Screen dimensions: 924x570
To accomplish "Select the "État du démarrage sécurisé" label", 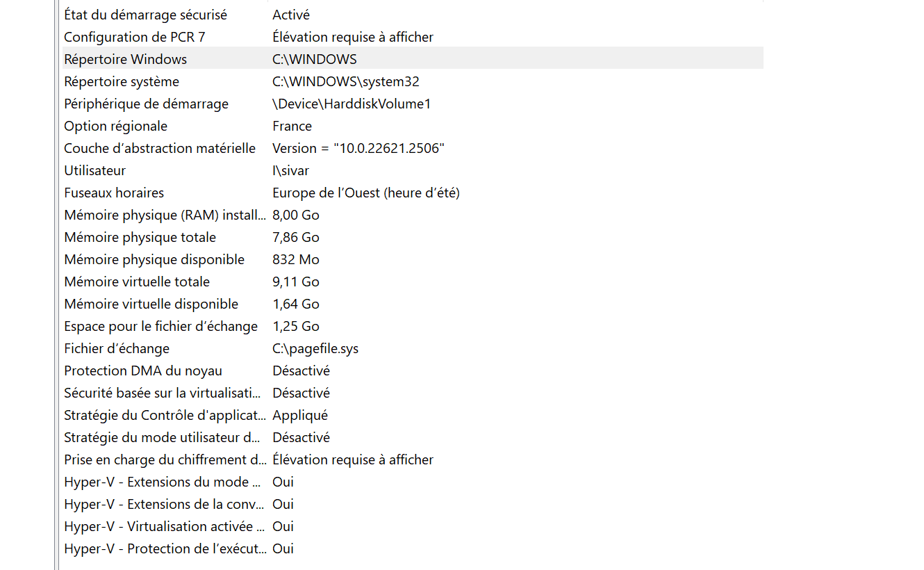I will (145, 15).
